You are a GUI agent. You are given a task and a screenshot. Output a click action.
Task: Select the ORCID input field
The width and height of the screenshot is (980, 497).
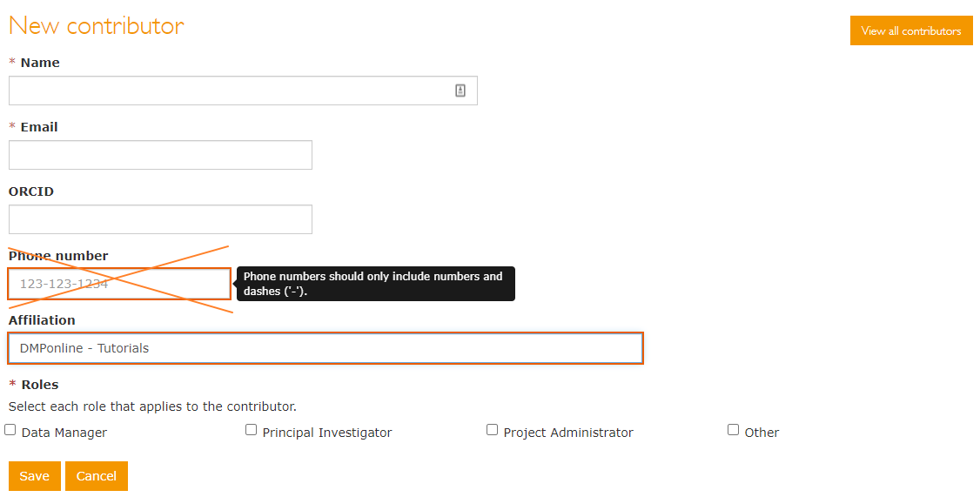tap(160, 219)
